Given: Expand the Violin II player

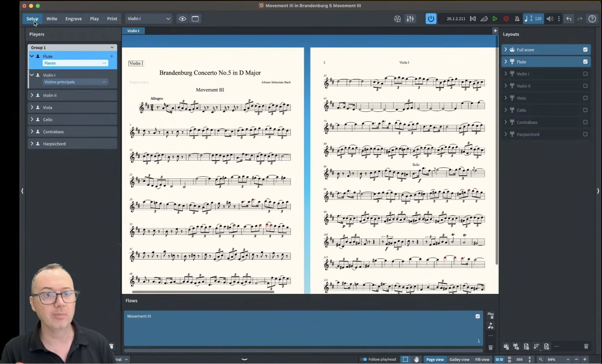Looking at the screenshot, I should pos(32,95).
